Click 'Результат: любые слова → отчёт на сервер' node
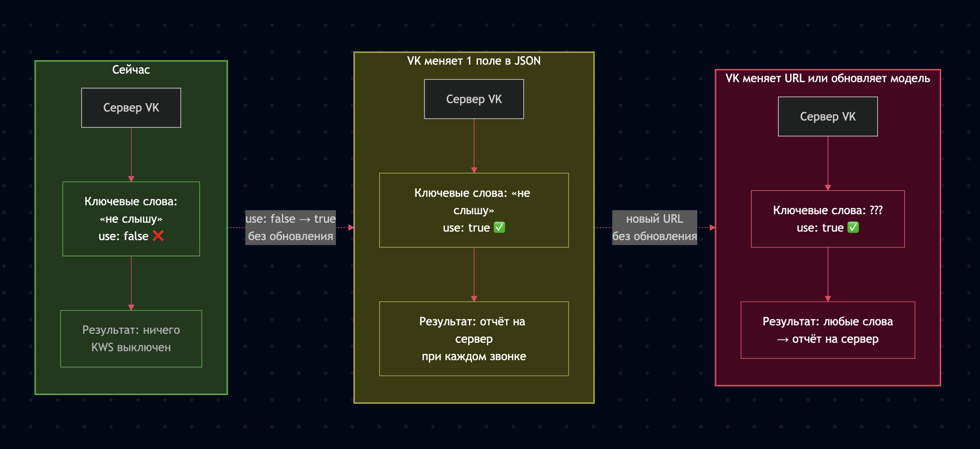This screenshot has width=980, height=449. pyautogui.click(x=827, y=330)
